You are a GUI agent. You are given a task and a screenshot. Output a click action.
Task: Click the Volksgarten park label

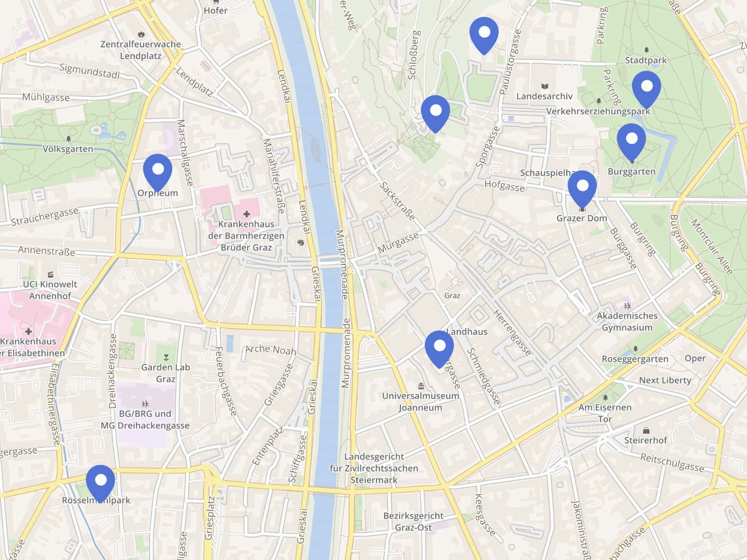68,149
